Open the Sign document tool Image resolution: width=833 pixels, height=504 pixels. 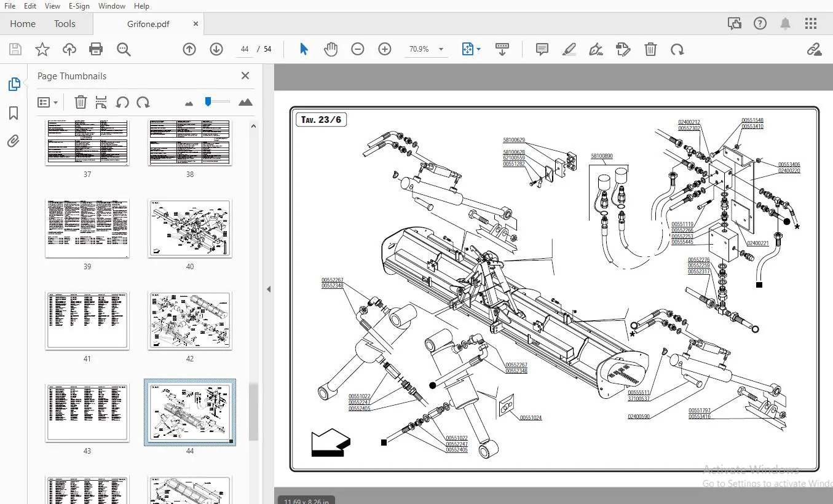click(596, 49)
